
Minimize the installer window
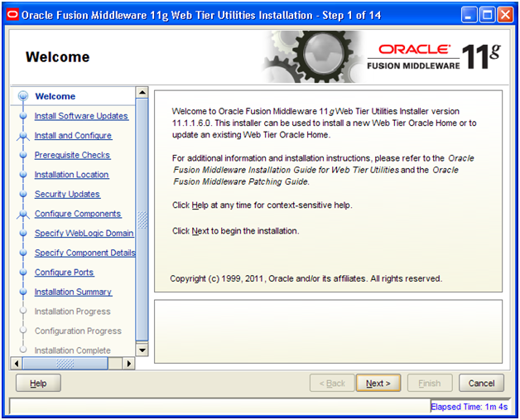(x=469, y=15)
